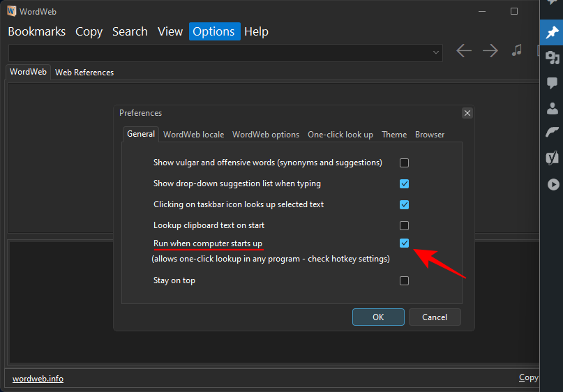Screen dimensions: 563x392
Task: Switch to the One-click look up tab
Action: coord(340,135)
